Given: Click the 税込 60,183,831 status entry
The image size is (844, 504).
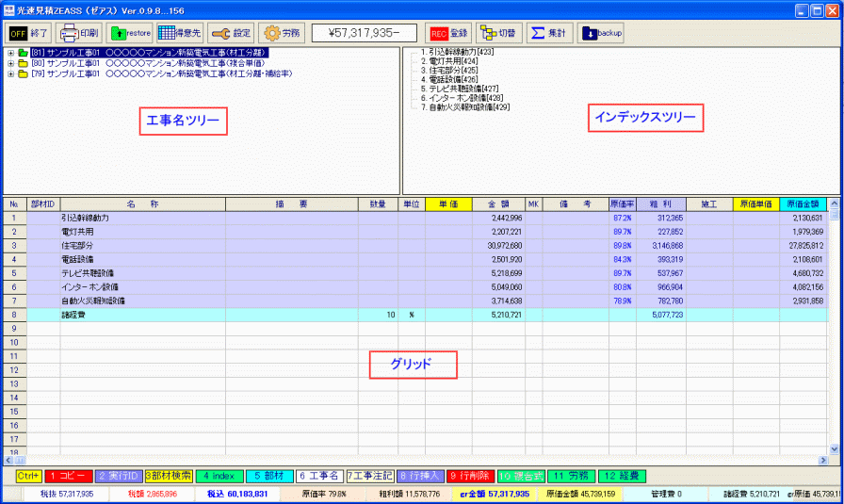Looking at the screenshot, I should click(x=237, y=494).
